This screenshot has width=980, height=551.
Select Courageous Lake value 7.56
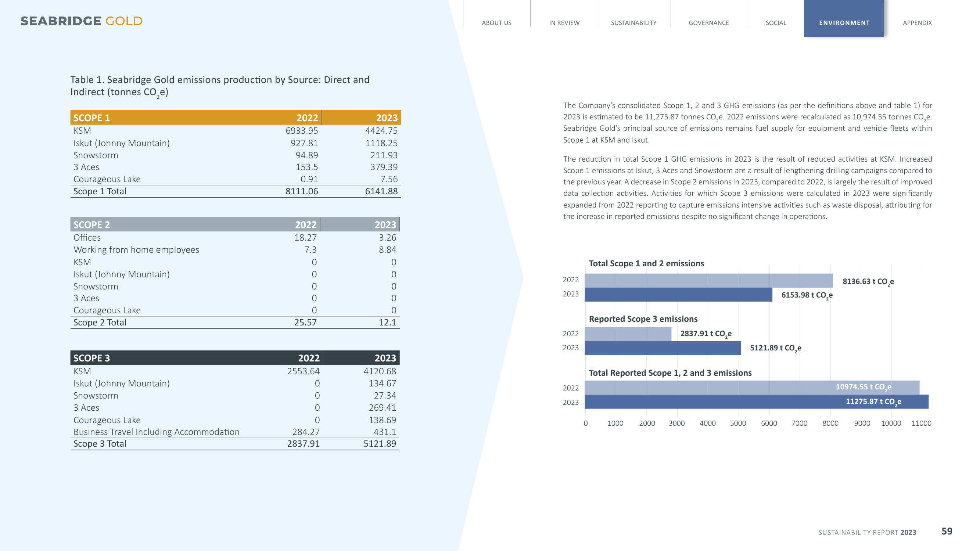389,179
